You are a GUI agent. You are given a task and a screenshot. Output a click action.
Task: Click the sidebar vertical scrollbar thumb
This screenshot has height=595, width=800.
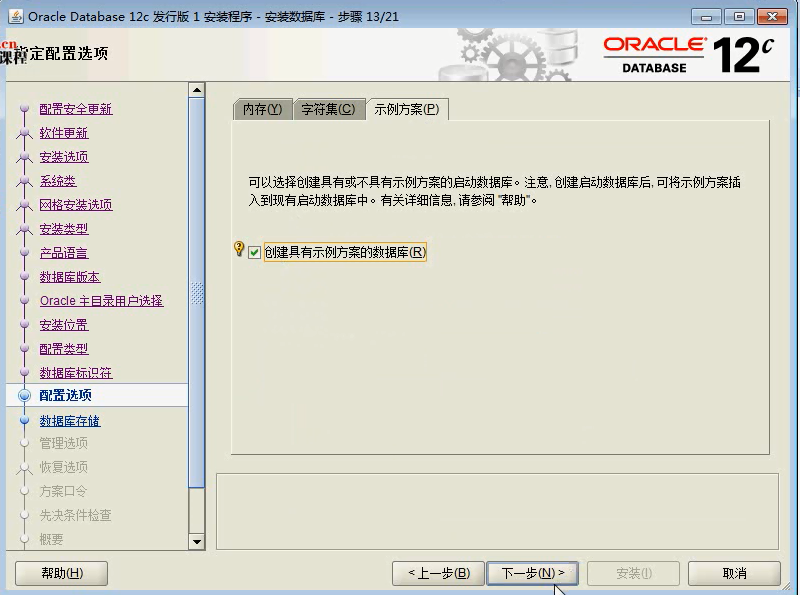[196, 293]
